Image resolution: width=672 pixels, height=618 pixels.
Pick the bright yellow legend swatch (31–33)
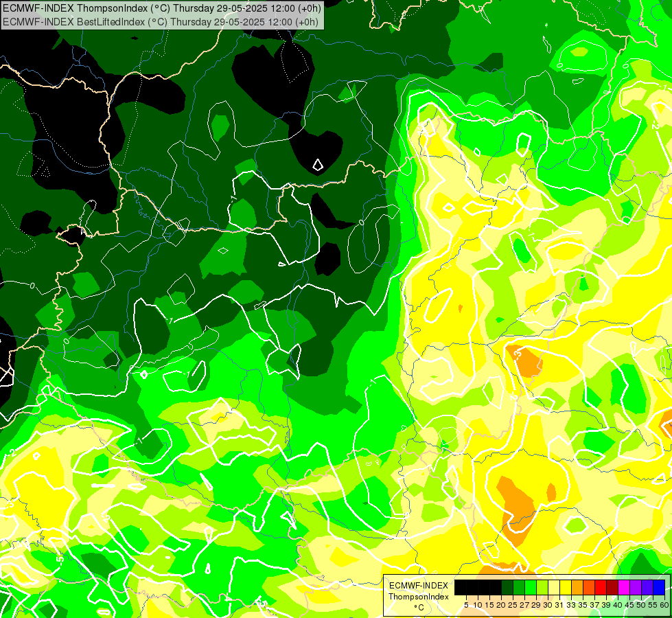tap(566, 587)
